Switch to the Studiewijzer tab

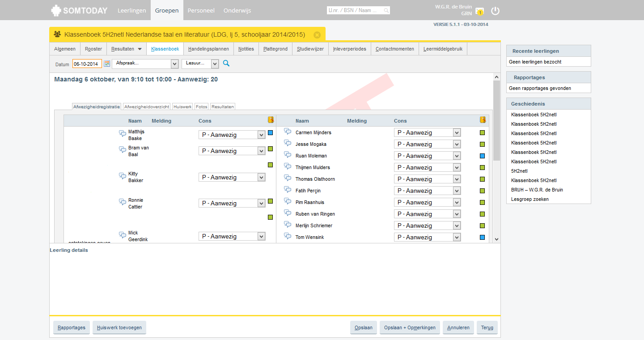(310, 49)
